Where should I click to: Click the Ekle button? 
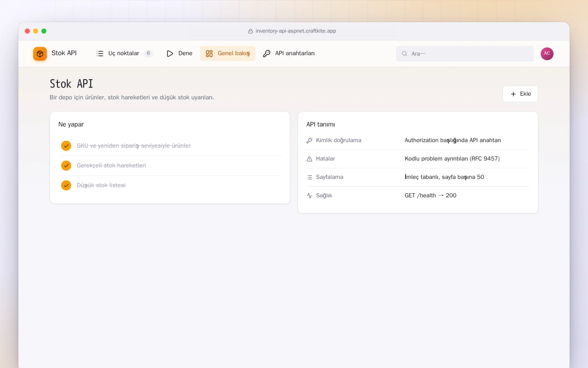click(520, 94)
